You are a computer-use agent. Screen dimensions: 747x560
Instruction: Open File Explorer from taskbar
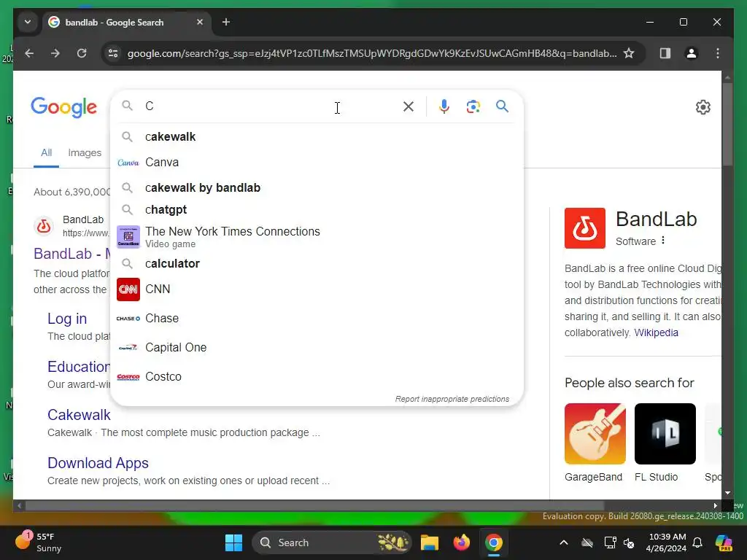coord(429,542)
